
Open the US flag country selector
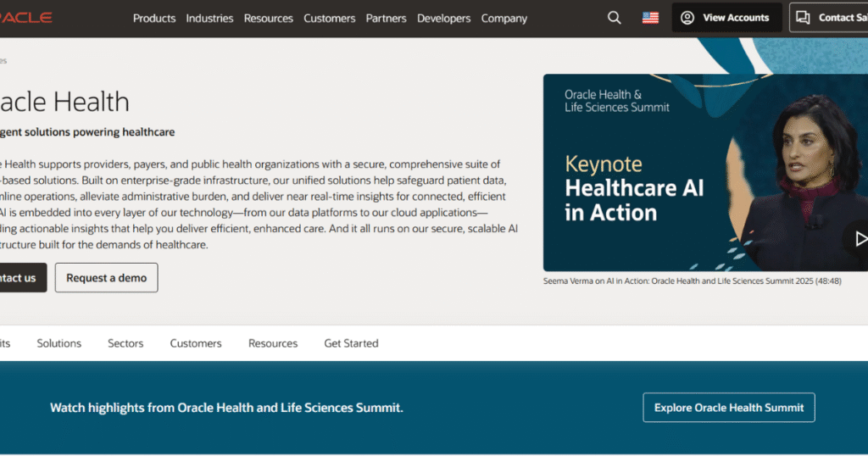[650, 18]
